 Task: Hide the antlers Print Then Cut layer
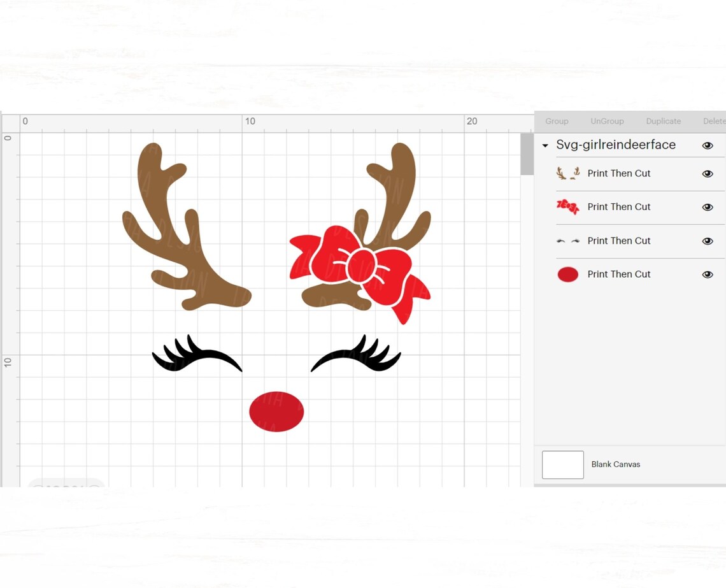point(708,173)
